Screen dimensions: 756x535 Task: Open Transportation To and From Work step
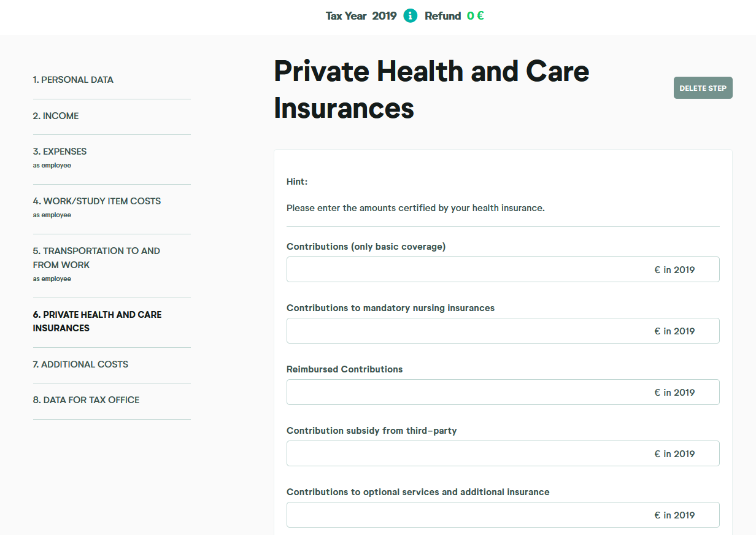[x=96, y=264]
